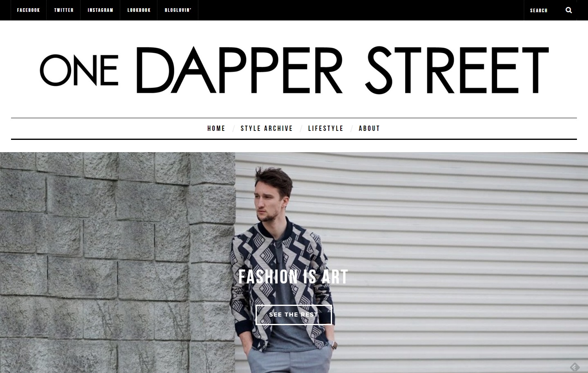Click the See The Rest button
Image resolution: width=588 pixels, height=373 pixels.
pos(294,315)
